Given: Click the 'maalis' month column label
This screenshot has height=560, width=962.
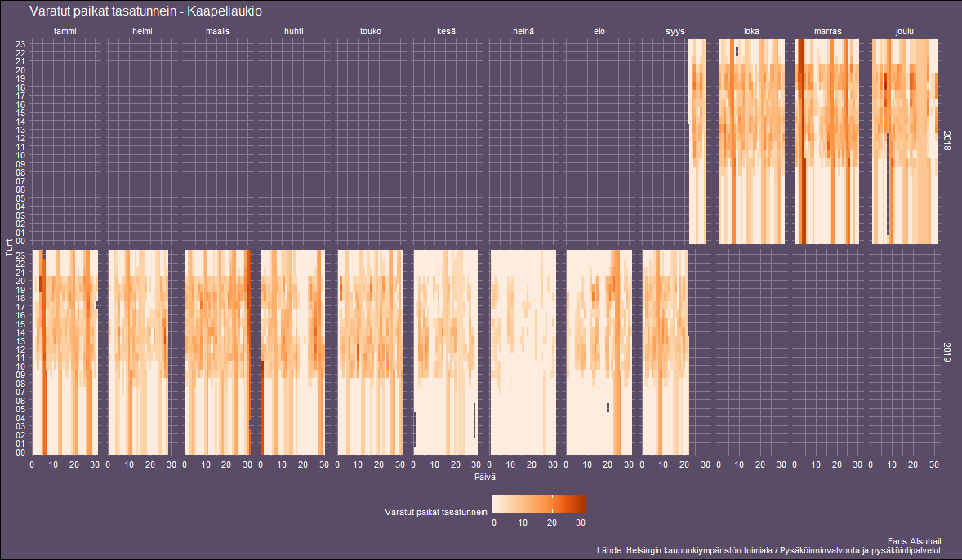Looking at the screenshot, I should 218,32.
